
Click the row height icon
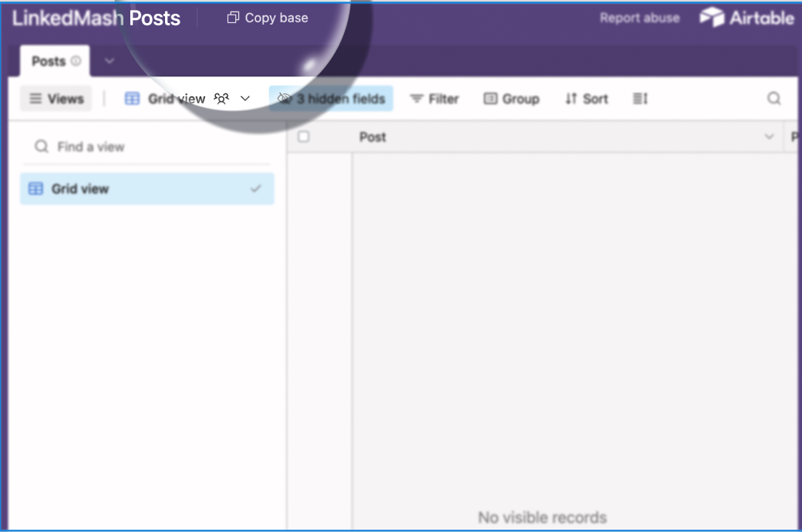tap(640, 99)
